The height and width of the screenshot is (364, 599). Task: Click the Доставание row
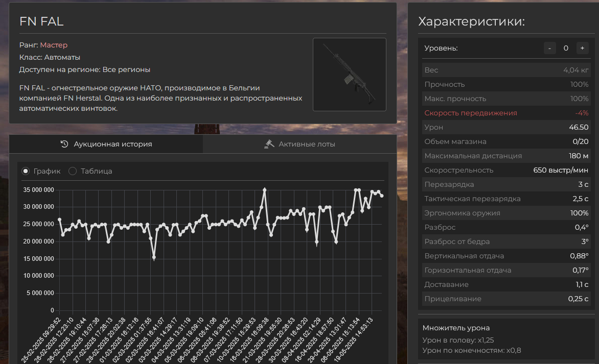506,285
